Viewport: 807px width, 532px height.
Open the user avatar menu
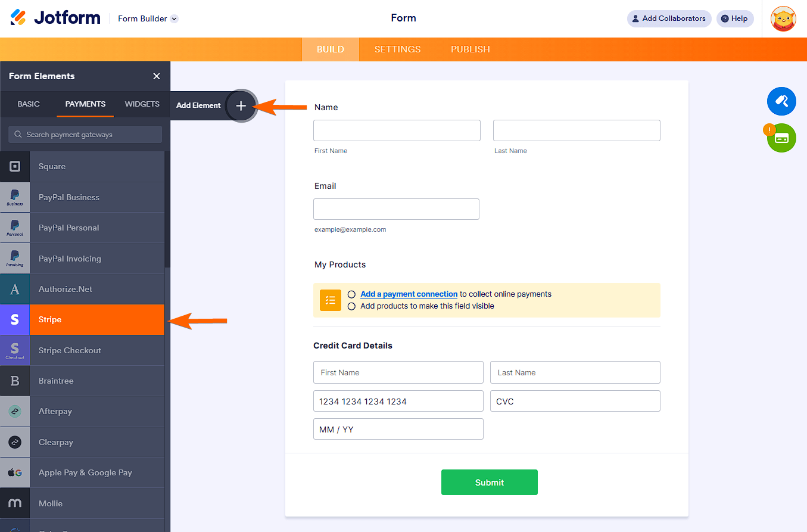point(783,18)
